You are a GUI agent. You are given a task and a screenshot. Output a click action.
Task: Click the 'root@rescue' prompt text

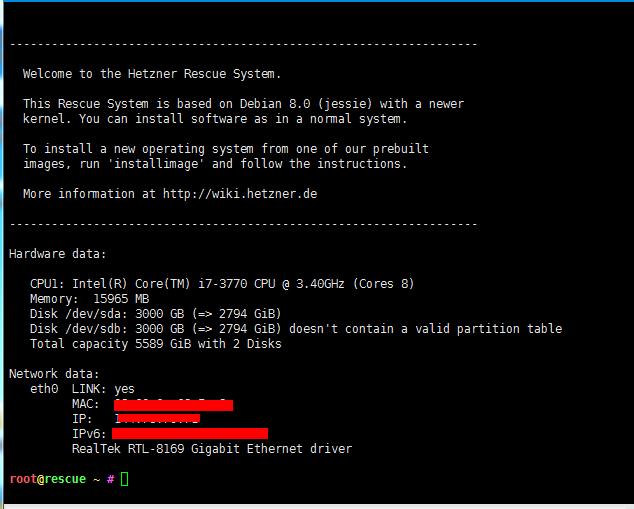[x=48, y=479]
